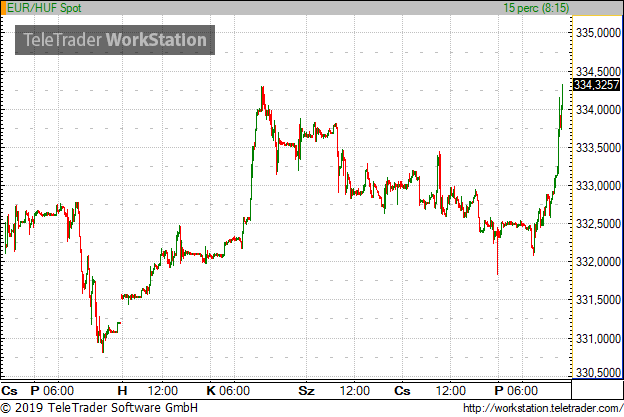Image resolution: width=624 pixels, height=417 pixels.
Task: Open the workstation.teletrader.com link
Action: click(x=542, y=408)
